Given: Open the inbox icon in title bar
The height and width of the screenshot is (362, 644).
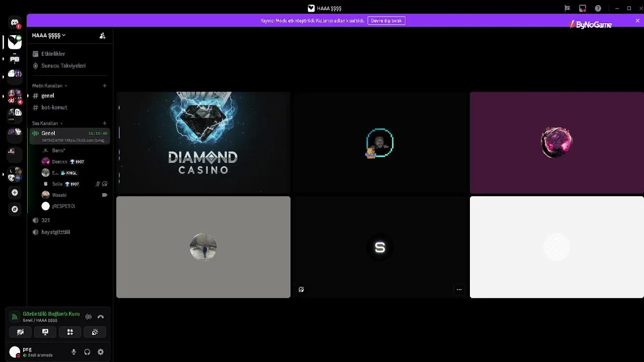Looking at the screenshot, I should point(583,9).
